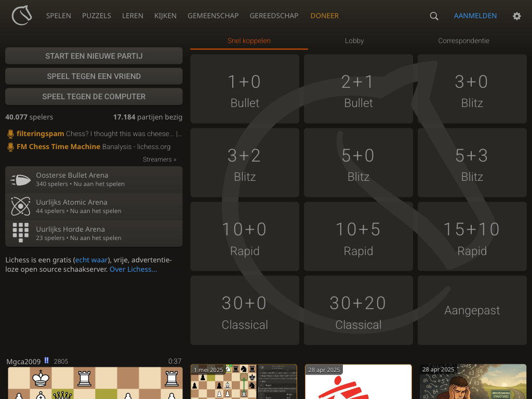Open the Gereedschap menu
The image size is (532, 399).
[x=274, y=16]
